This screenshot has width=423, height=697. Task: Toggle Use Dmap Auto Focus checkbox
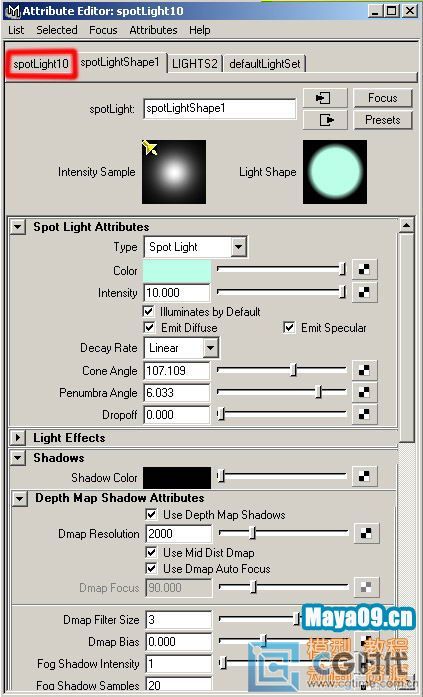click(151, 569)
